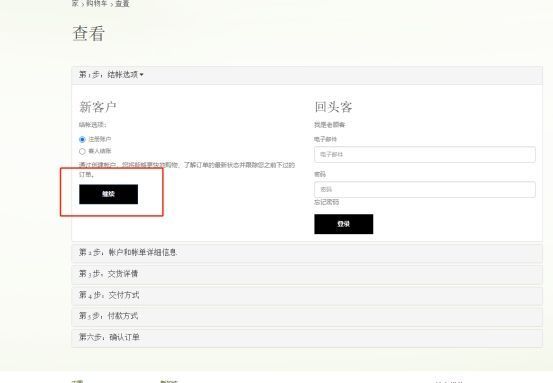Focus the 密码 password input field
The width and height of the screenshot is (553, 383).
[x=425, y=189]
